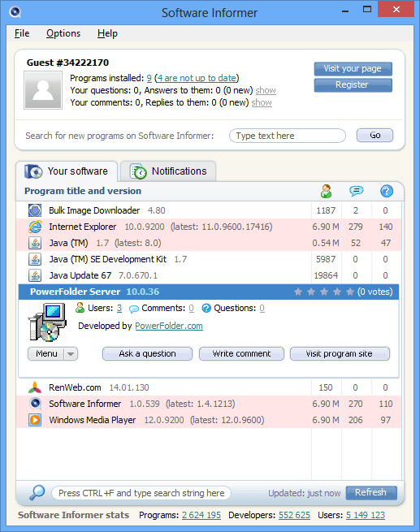The height and width of the screenshot is (532, 420).
Task: Click the RenWeb.com program icon
Action: point(35,387)
